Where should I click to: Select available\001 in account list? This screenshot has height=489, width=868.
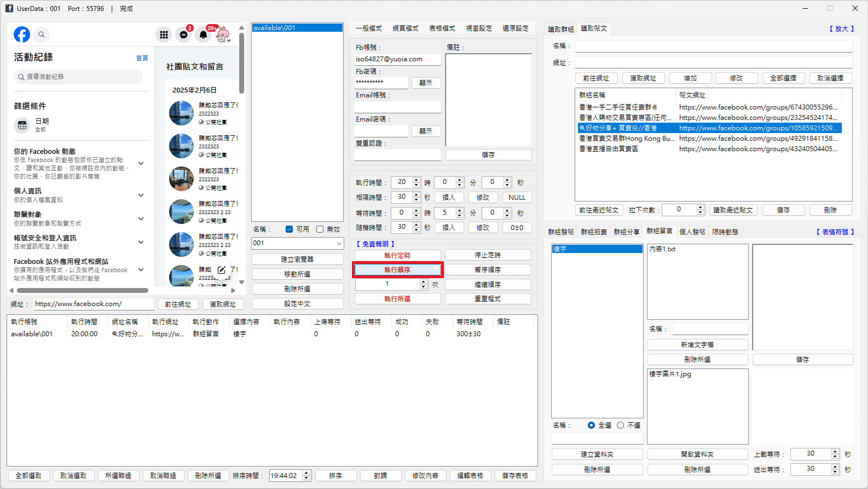[x=297, y=28]
